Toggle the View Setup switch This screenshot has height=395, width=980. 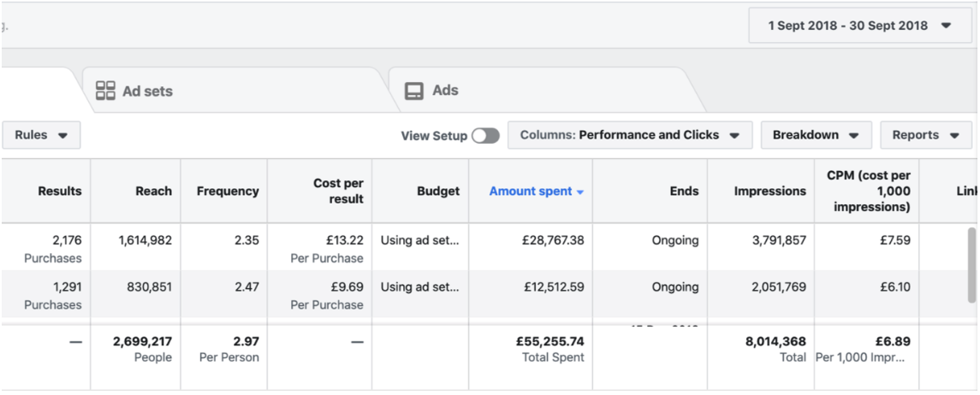pos(485,136)
